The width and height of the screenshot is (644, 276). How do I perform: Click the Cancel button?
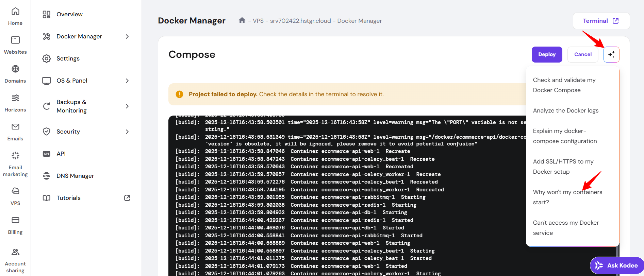coord(583,54)
